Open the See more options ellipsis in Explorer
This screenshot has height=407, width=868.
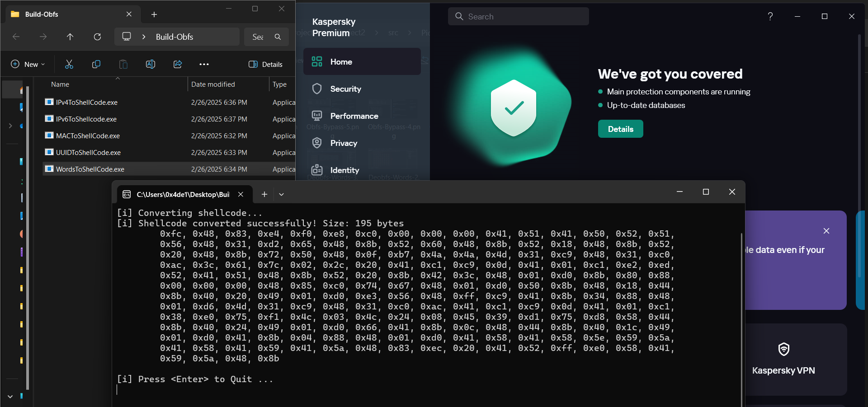[204, 64]
